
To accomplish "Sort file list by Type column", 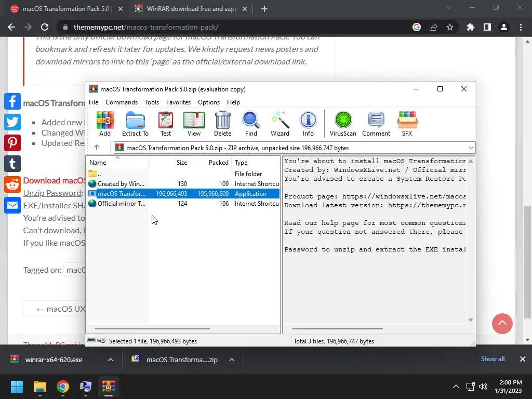I will 256,162.
